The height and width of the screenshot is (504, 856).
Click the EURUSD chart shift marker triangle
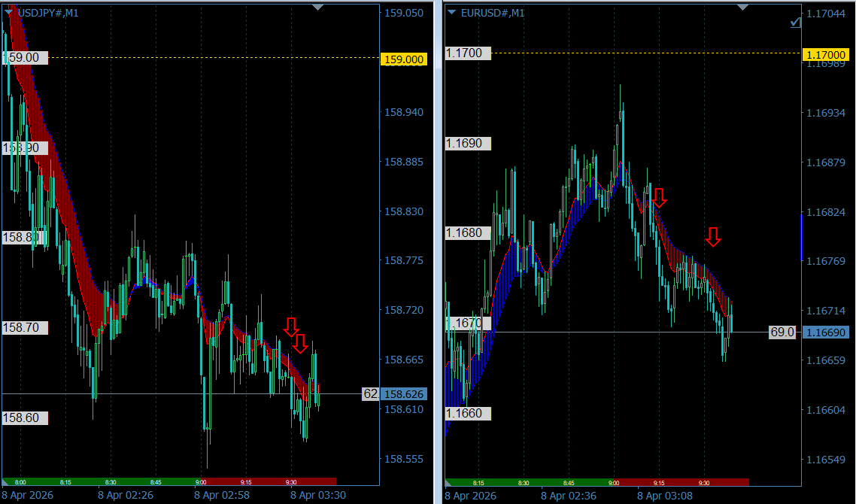[x=743, y=7]
